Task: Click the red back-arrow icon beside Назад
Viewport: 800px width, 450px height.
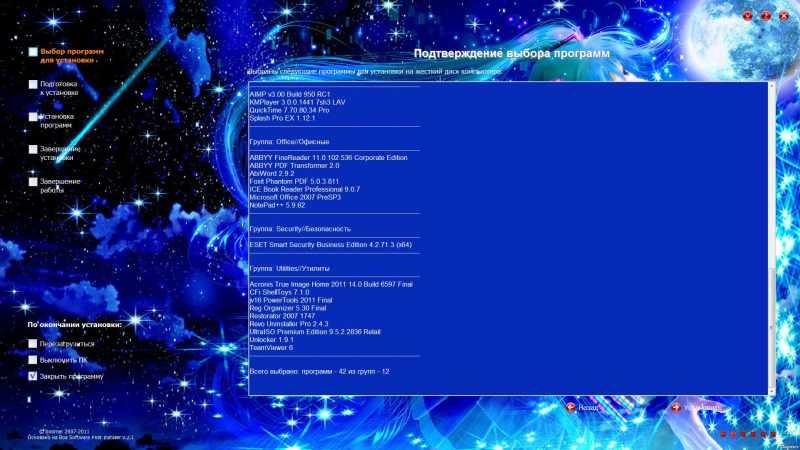Action: tap(571, 407)
